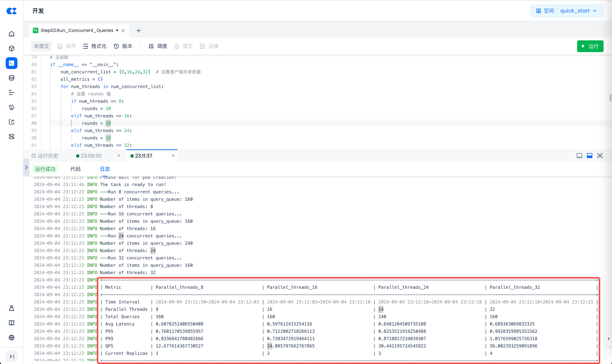Click the QPS value 36.002393259091896
This screenshot has height=364, width=612.
[x=513, y=346]
